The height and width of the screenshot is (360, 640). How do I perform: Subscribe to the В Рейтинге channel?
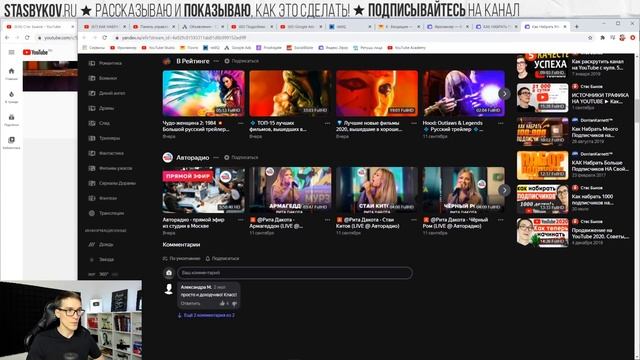[x=242, y=61]
